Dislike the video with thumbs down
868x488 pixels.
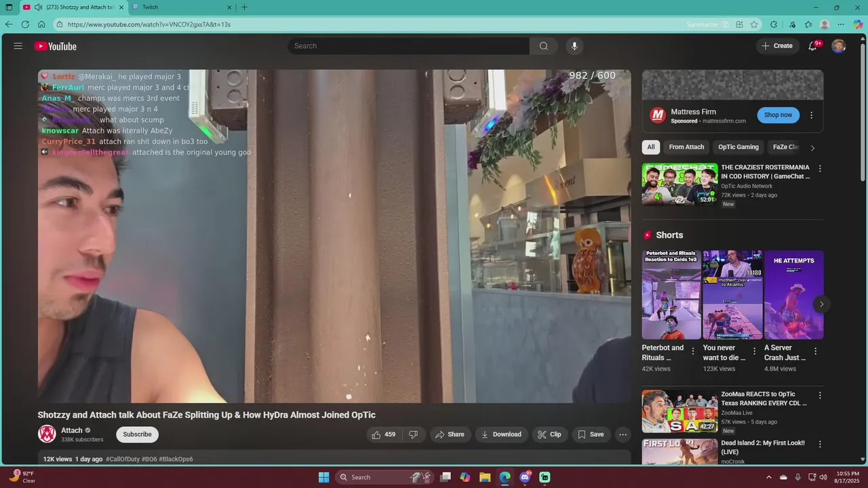[413, 434]
